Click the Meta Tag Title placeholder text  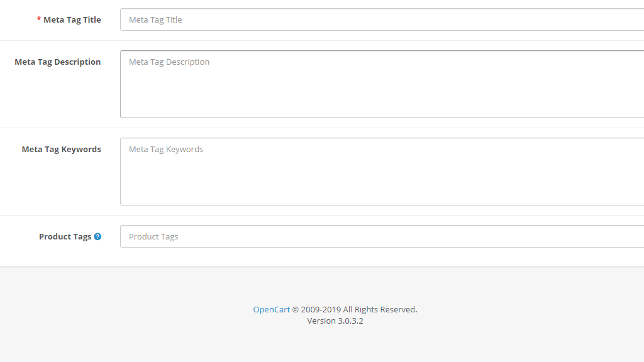tap(155, 19)
